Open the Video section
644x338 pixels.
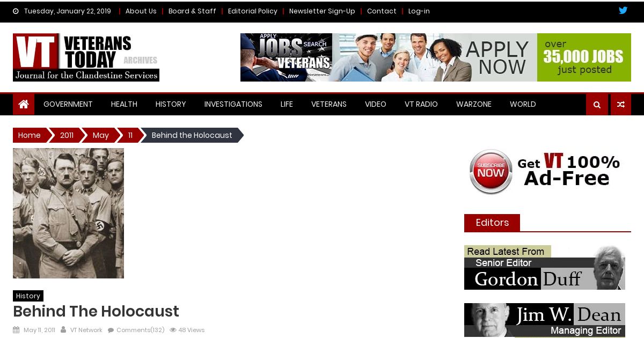click(376, 104)
